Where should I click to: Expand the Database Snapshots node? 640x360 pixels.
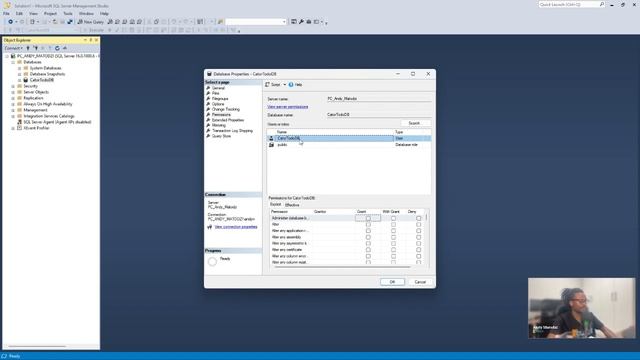pos(19,74)
